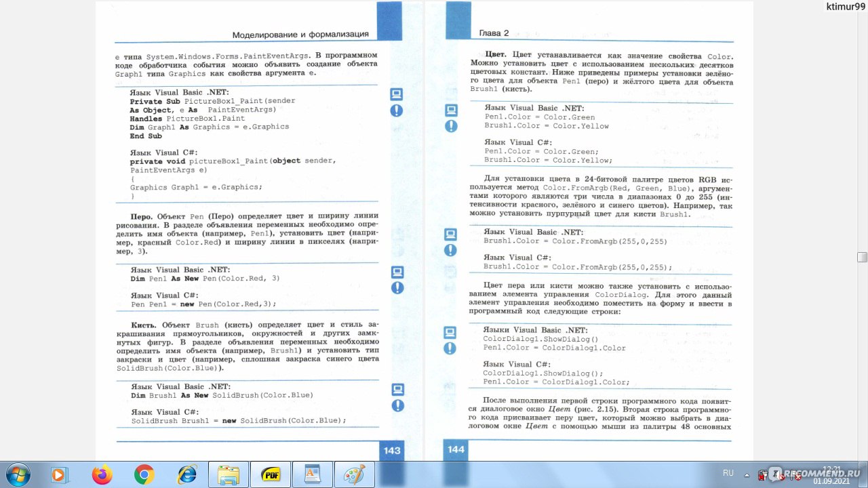Click the exclamation icon beside the Color.Green listing
The image size is (868, 488).
[x=451, y=126]
